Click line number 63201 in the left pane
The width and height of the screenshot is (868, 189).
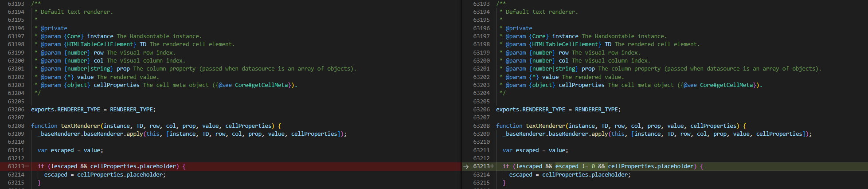tap(16, 69)
